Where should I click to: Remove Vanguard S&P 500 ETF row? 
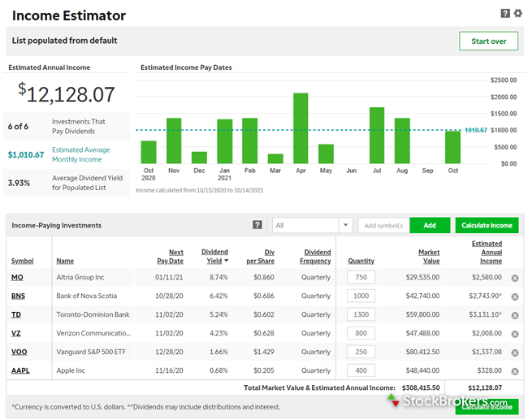[x=515, y=353]
